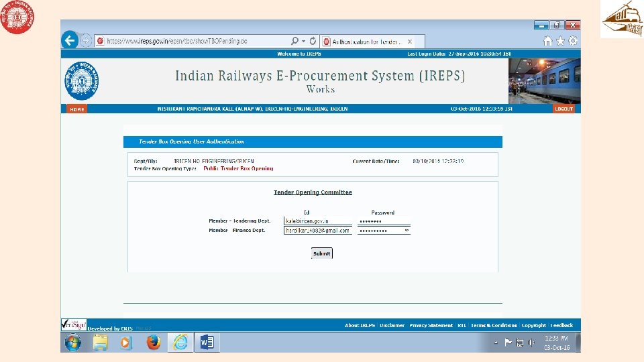This screenshot has width=644, height=362.
Task: Open About IREPS footer link
Action: pyautogui.click(x=360, y=325)
